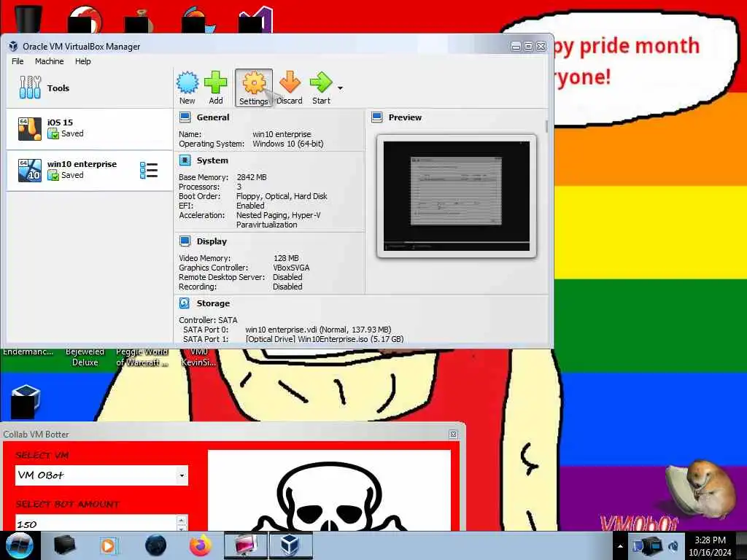The image size is (747, 560).
Task: Click the System section chip icon
Action: [x=185, y=160]
